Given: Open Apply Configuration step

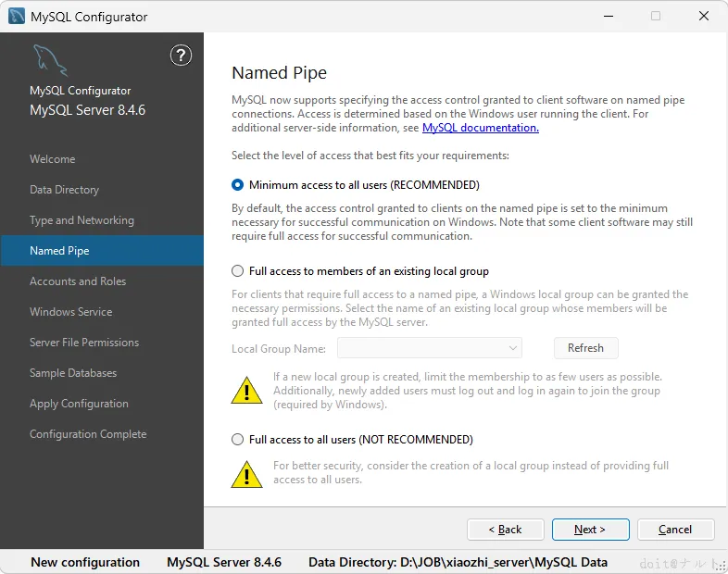Looking at the screenshot, I should click(x=79, y=404).
